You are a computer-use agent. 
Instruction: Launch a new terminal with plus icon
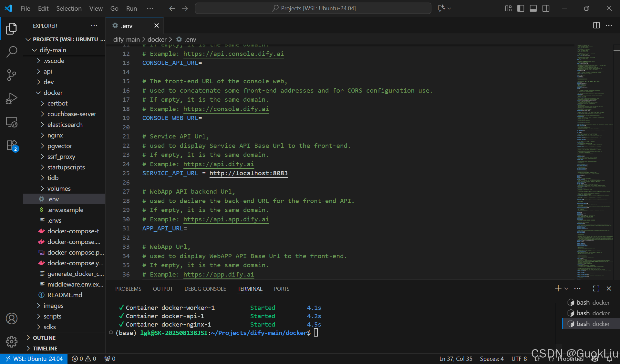click(558, 288)
